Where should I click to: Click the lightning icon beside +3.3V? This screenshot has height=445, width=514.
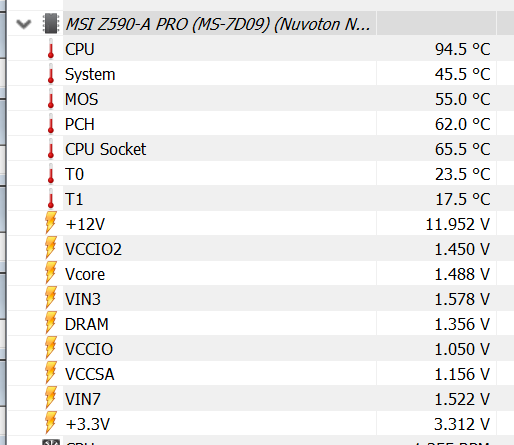(51, 423)
